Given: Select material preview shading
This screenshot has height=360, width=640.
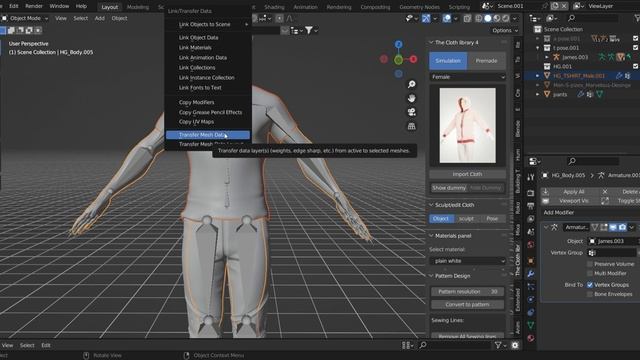Looking at the screenshot, I should tap(497, 18).
